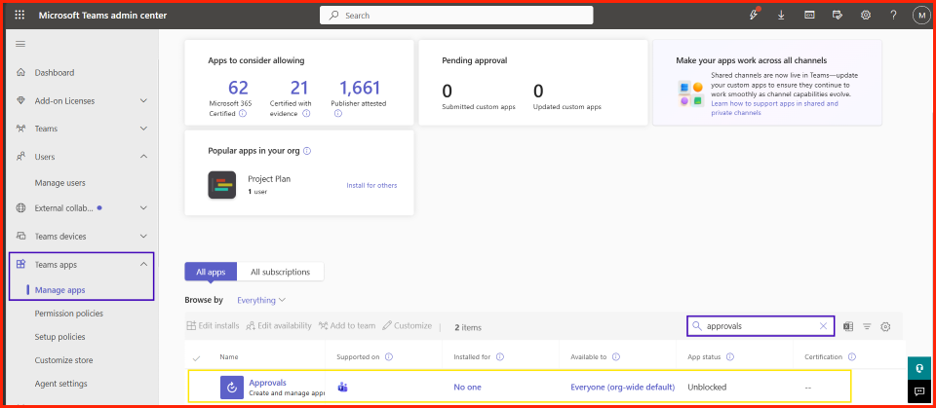Click the Project Plan app icon
Viewport: 936px width, 408px height.
[222, 185]
